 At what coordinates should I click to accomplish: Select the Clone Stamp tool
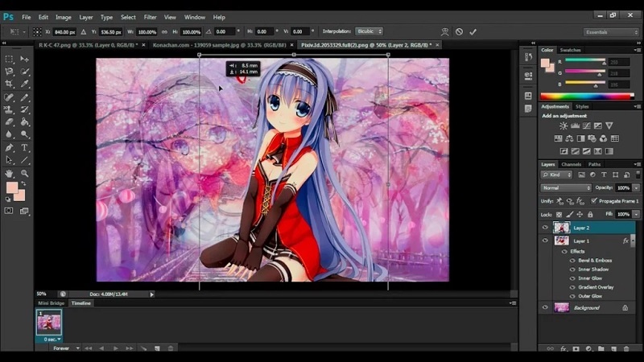pos(9,109)
